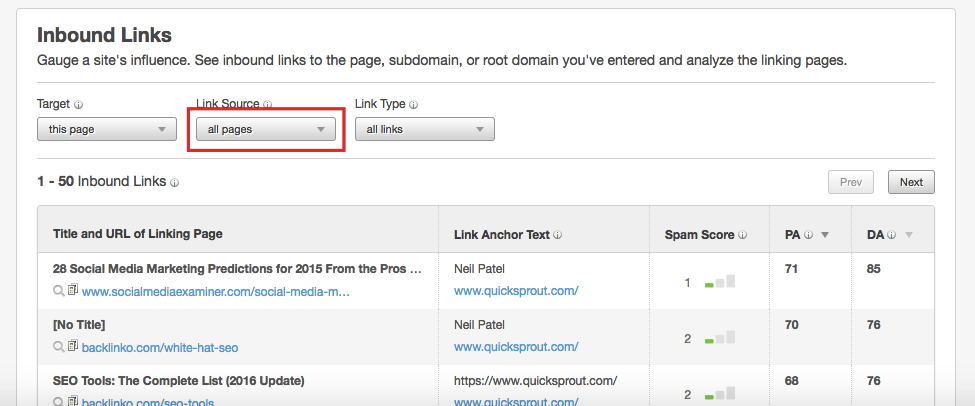Open the Link Source info icon

point(267,105)
